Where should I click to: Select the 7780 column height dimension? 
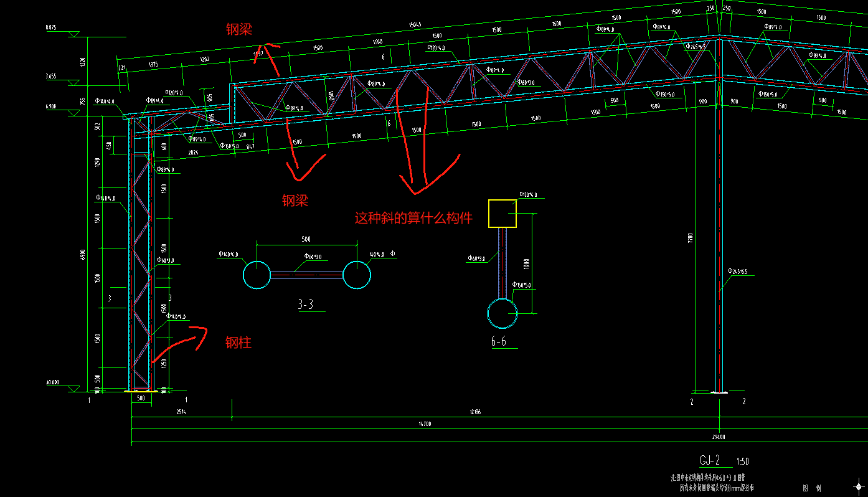(x=690, y=238)
